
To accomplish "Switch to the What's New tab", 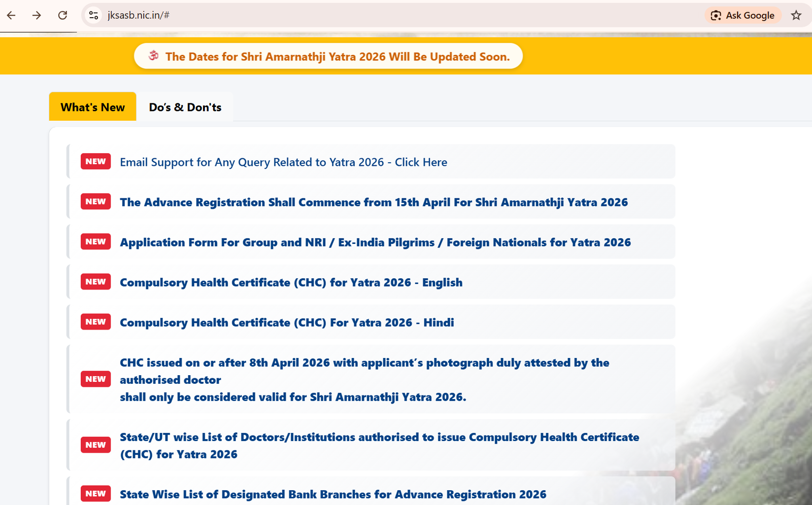I will point(92,107).
